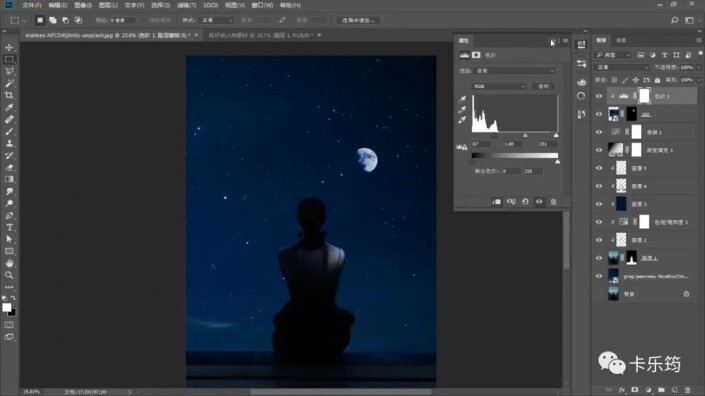Select the Magic Wand tool
Viewport: 705px width, 396px height.
(x=9, y=83)
